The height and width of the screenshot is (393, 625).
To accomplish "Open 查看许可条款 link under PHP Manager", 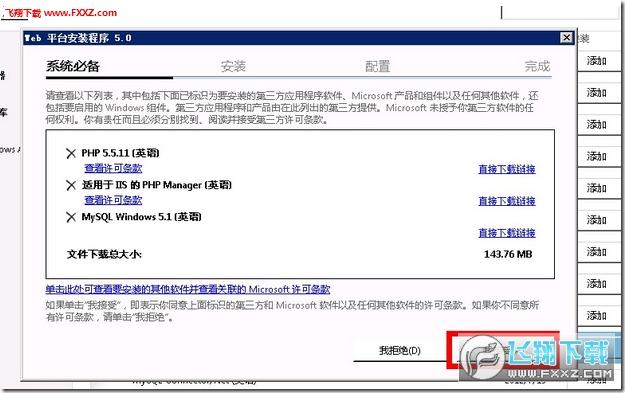I will click(113, 200).
